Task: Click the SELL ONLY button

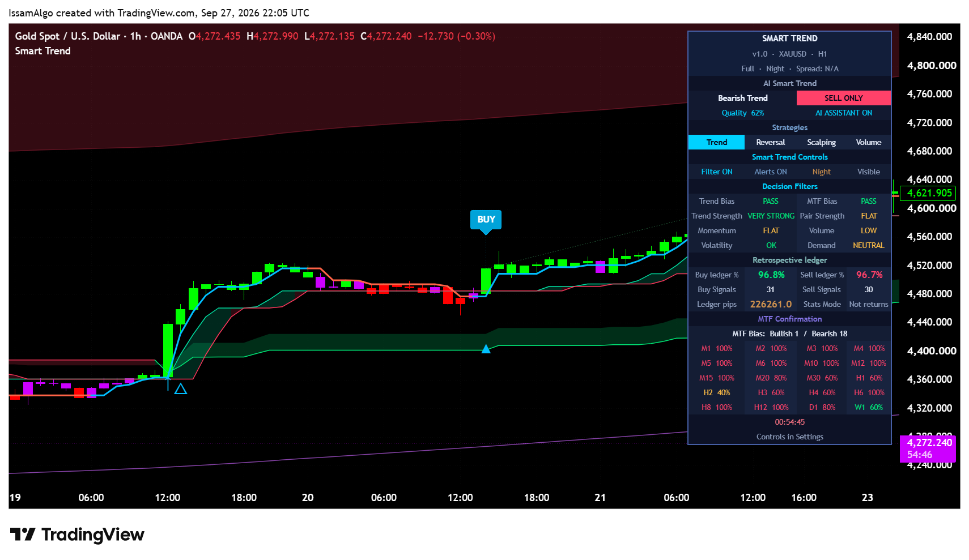Action: [x=843, y=98]
